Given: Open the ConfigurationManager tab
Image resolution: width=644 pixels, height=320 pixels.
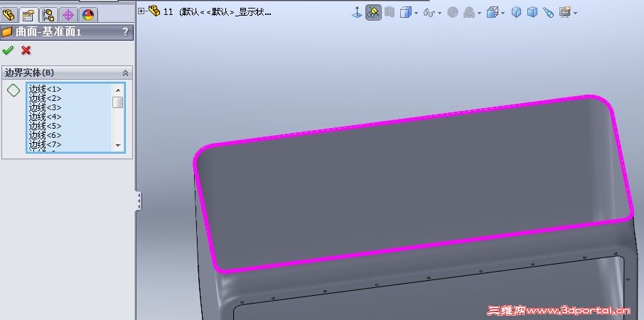Looking at the screenshot, I should 48,15.
